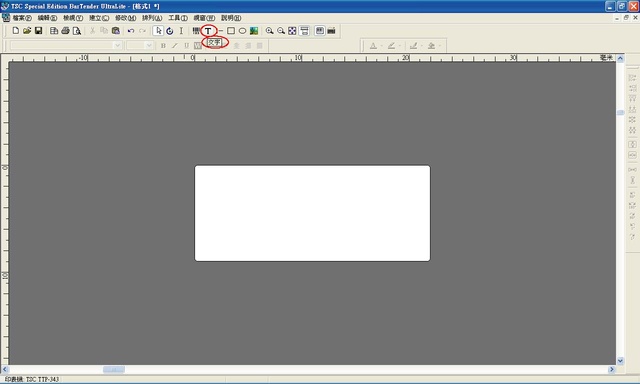Zoom out with the minus magnifier
This screenshot has width=640, height=384.
tap(281, 31)
